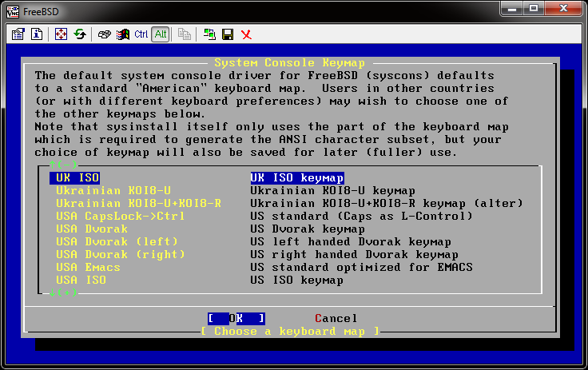Request a screen refresh
This screenshot has height=370, width=588.
[80, 34]
